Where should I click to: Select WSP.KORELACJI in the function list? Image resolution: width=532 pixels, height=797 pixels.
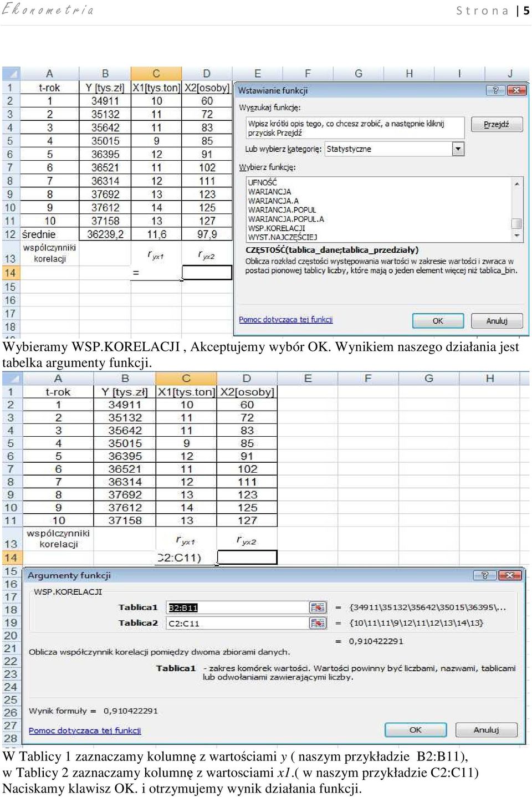coord(277,228)
